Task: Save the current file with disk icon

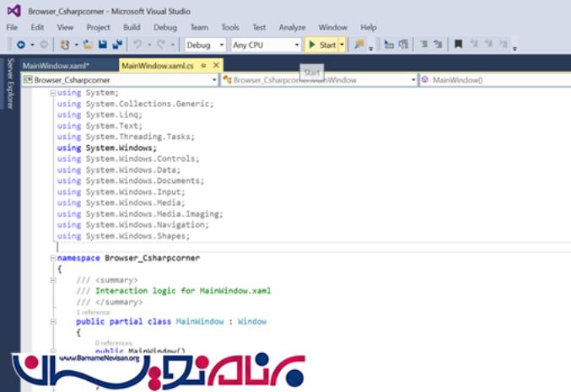Action: pos(102,45)
